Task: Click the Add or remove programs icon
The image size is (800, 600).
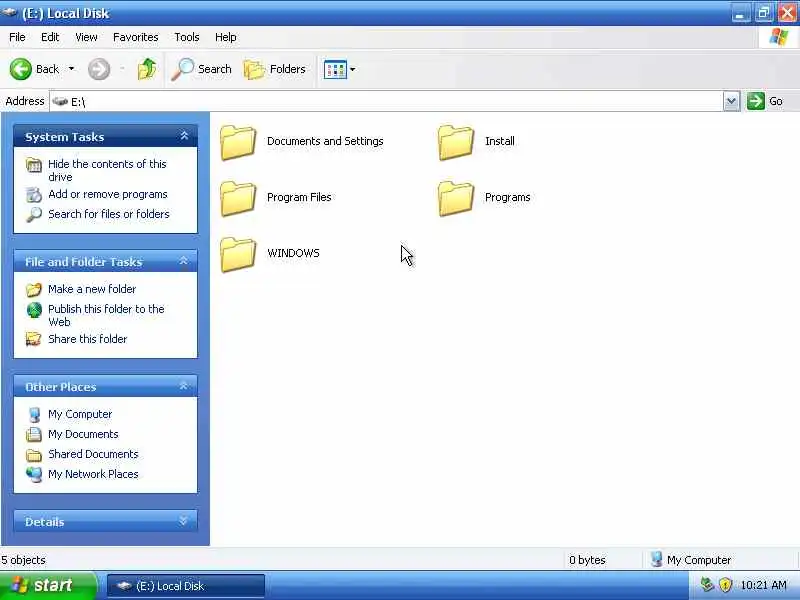Action: point(34,195)
